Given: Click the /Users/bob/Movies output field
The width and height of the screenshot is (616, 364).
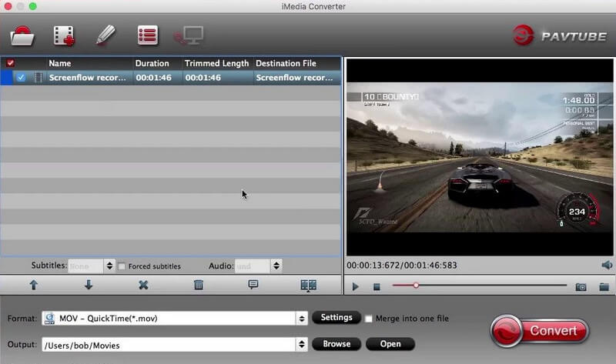Looking at the screenshot, I should tap(169, 345).
